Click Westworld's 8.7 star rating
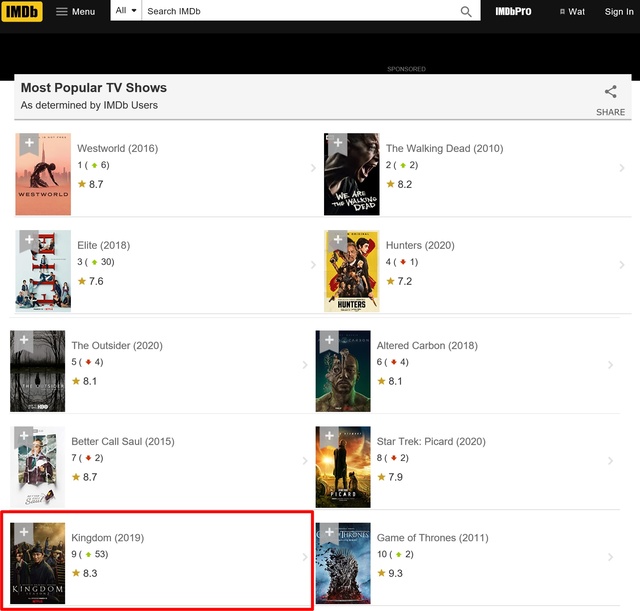Screen dimensions: 640x611 coord(90,184)
